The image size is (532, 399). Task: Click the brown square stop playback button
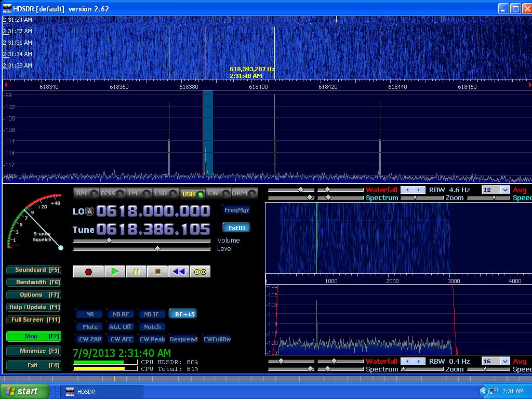(x=157, y=272)
